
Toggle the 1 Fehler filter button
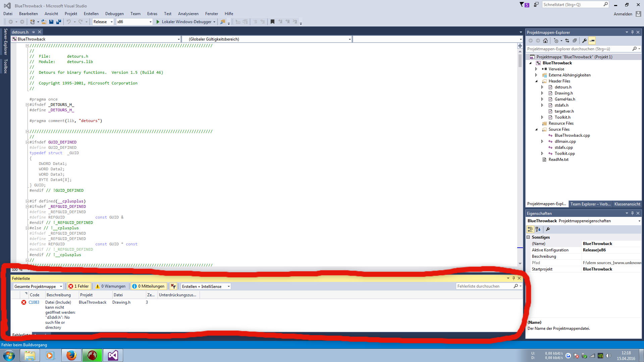[x=79, y=286]
